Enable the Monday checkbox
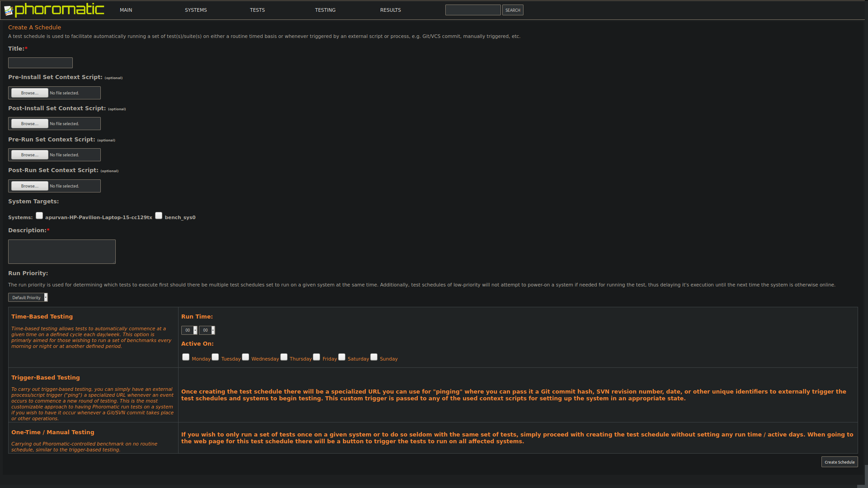This screenshot has width=868, height=488. point(186,357)
